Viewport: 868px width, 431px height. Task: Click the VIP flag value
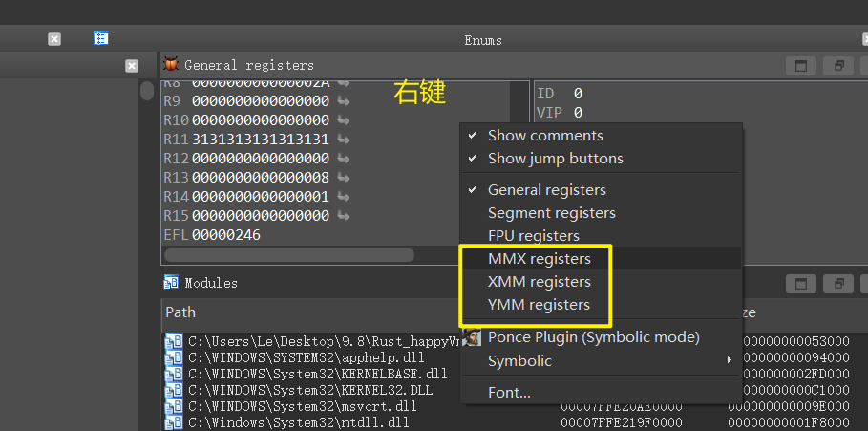tap(578, 113)
